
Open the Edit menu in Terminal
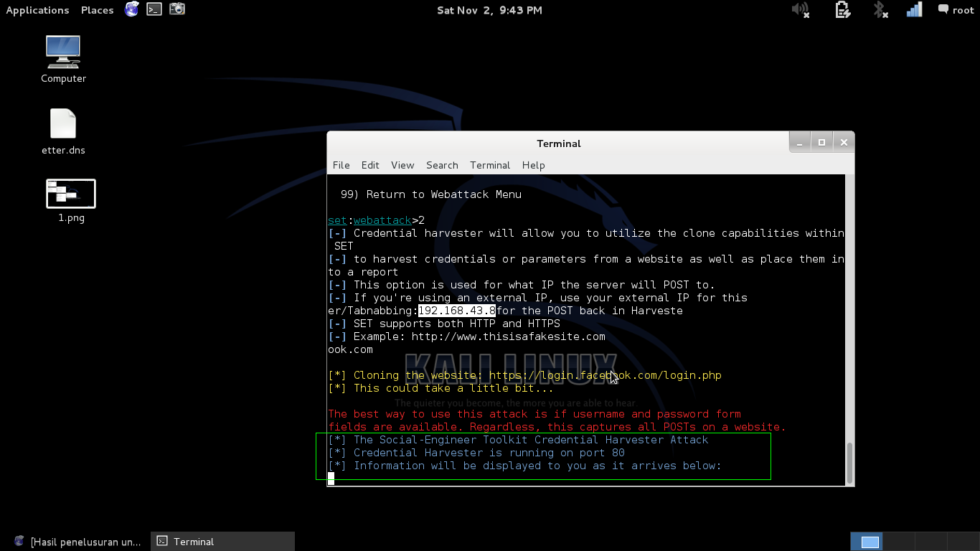(x=370, y=165)
